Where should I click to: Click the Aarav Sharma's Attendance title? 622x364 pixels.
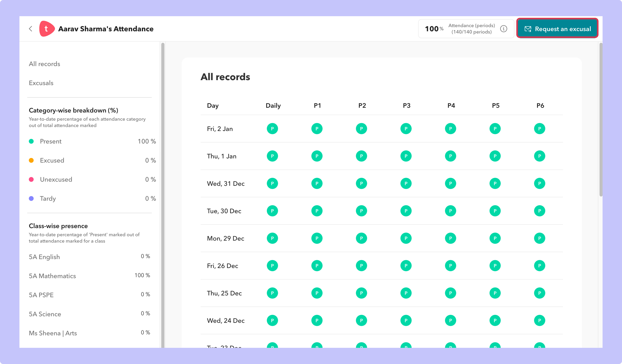[x=106, y=29]
